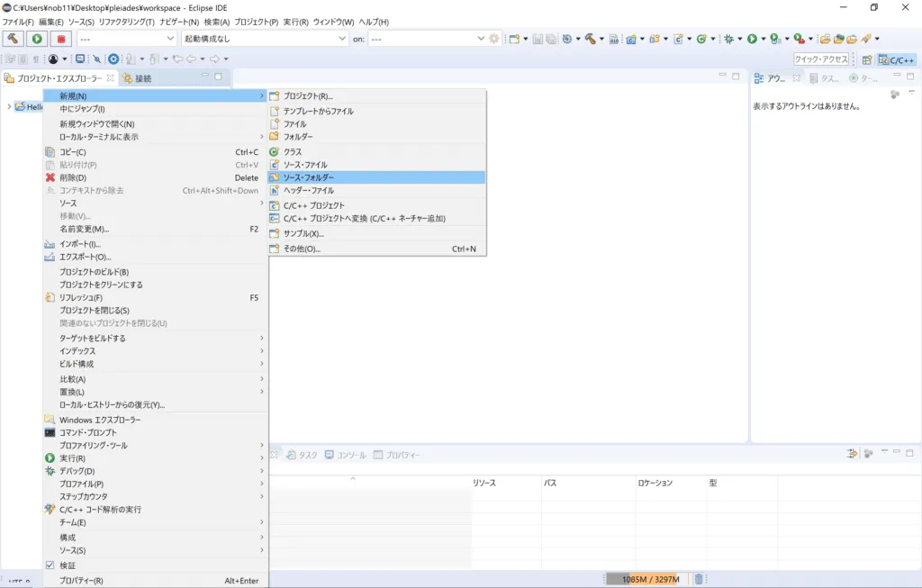This screenshot has width=922, height=588.
Task: Click the blue monitor terminal toolbar icon
Action: click(80, 59)
